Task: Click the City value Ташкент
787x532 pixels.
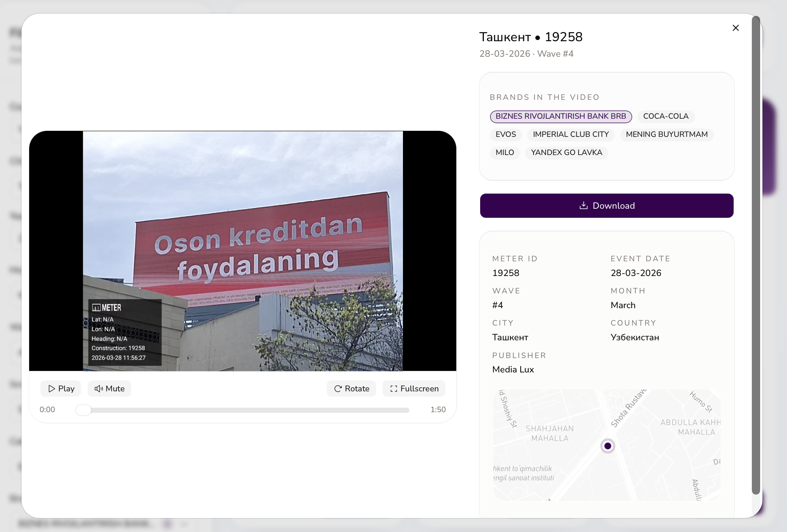Action: pos(510,337)
